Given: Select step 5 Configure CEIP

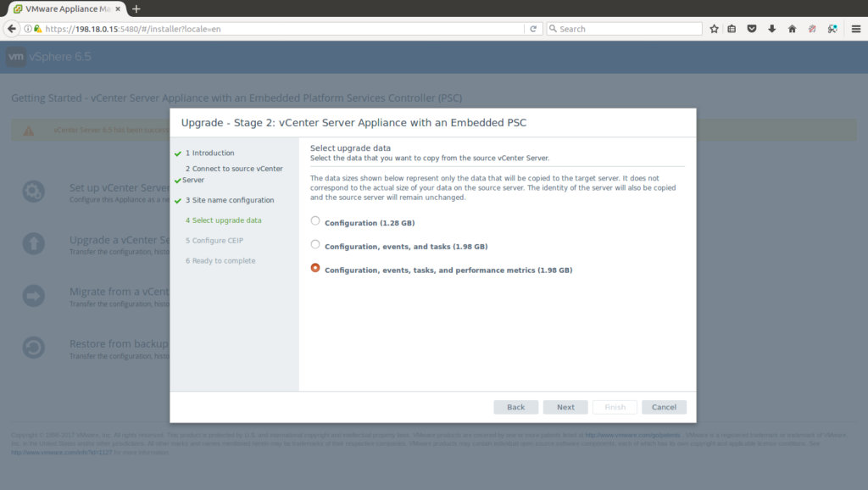Looking at the screenshot, I should [214, 240].
